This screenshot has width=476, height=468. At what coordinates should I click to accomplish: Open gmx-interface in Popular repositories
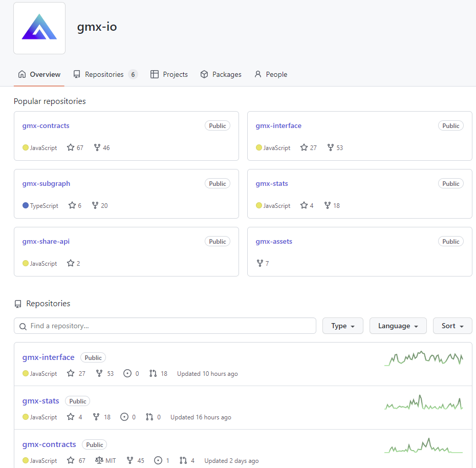(x=278, y=126)
